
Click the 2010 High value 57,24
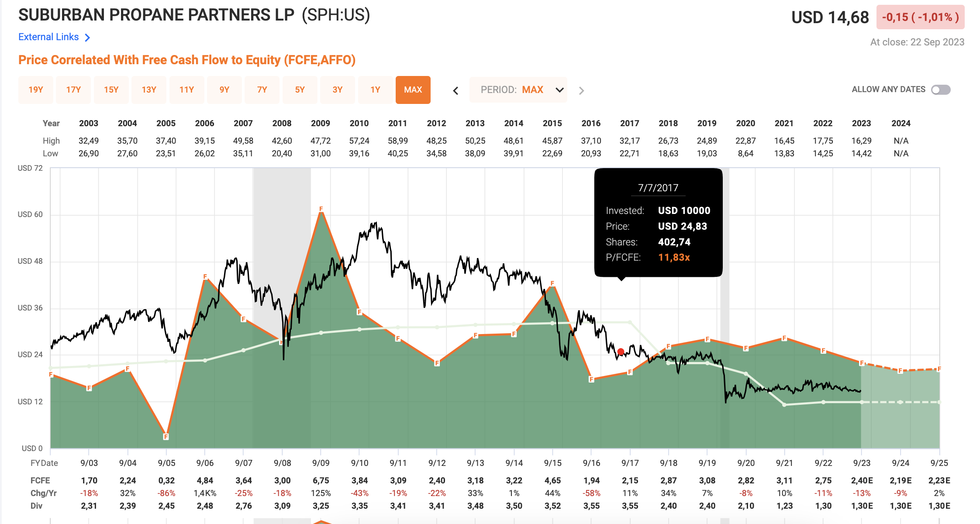click(359, 141)
